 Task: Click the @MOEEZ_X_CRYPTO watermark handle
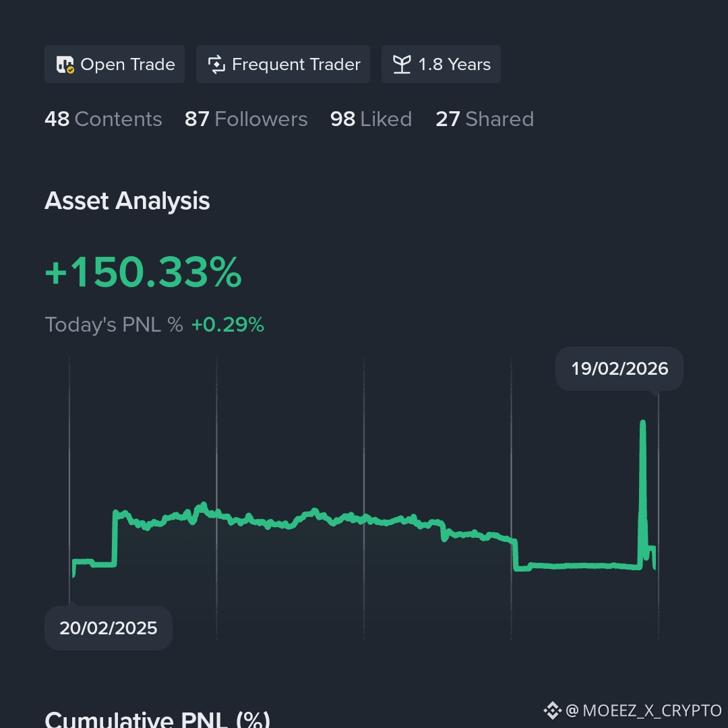pos(644,710)
